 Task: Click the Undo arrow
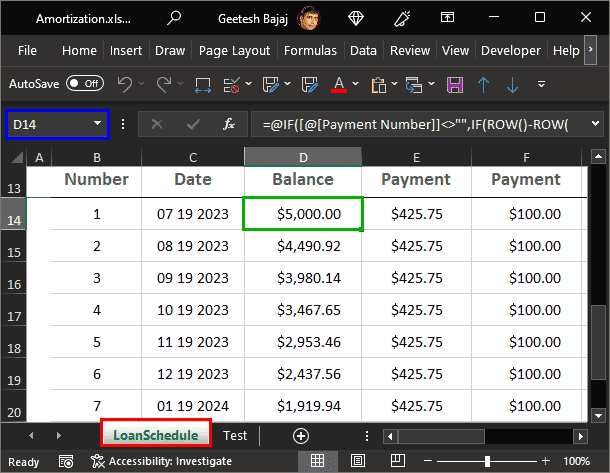[x=125, y=84]
